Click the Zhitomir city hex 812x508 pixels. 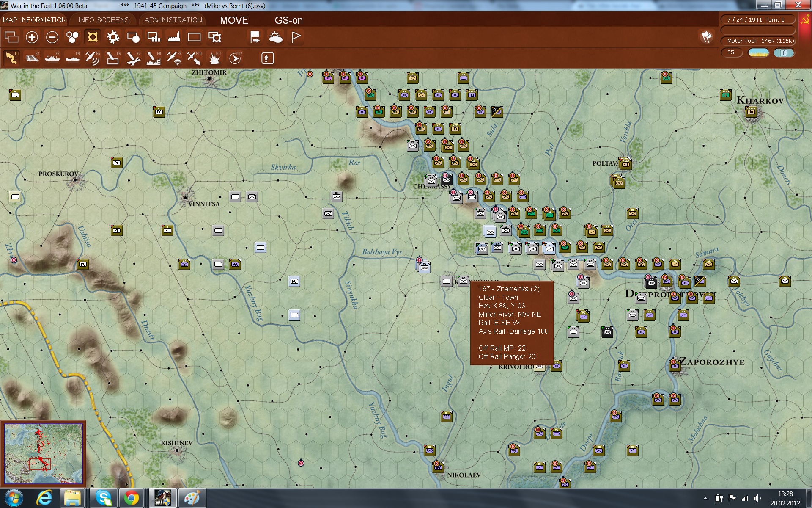(x=209, y=78)
